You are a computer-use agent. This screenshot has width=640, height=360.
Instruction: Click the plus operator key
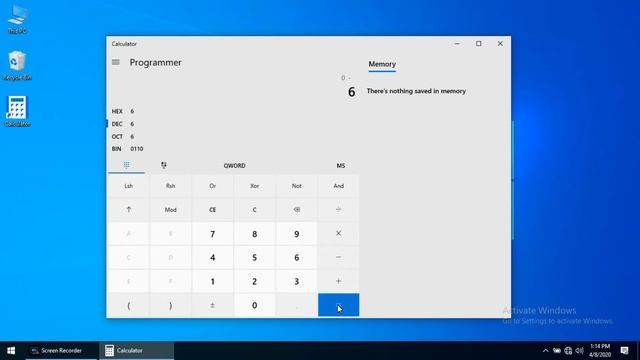[339, 281]
